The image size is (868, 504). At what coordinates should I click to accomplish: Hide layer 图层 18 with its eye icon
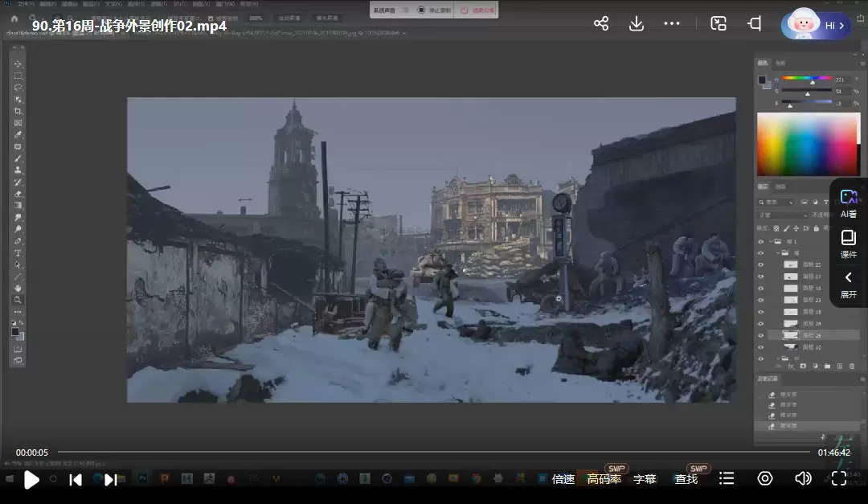coord(760,312)
